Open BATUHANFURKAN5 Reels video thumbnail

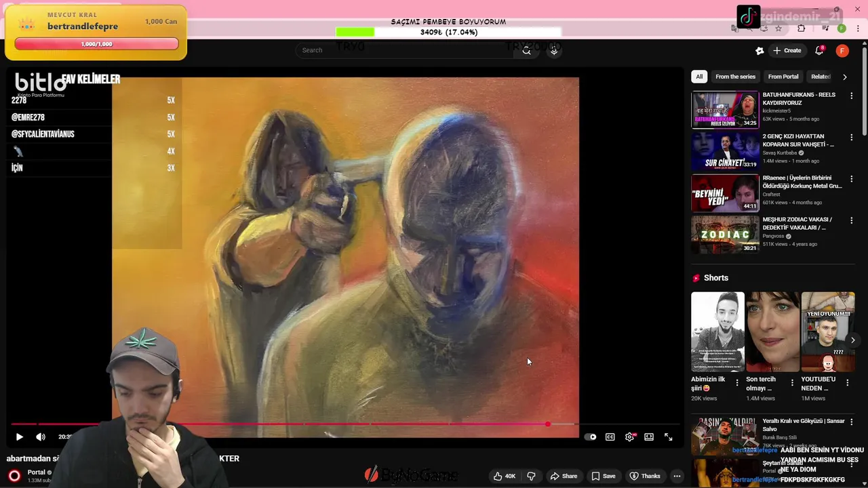coord(725,109)
